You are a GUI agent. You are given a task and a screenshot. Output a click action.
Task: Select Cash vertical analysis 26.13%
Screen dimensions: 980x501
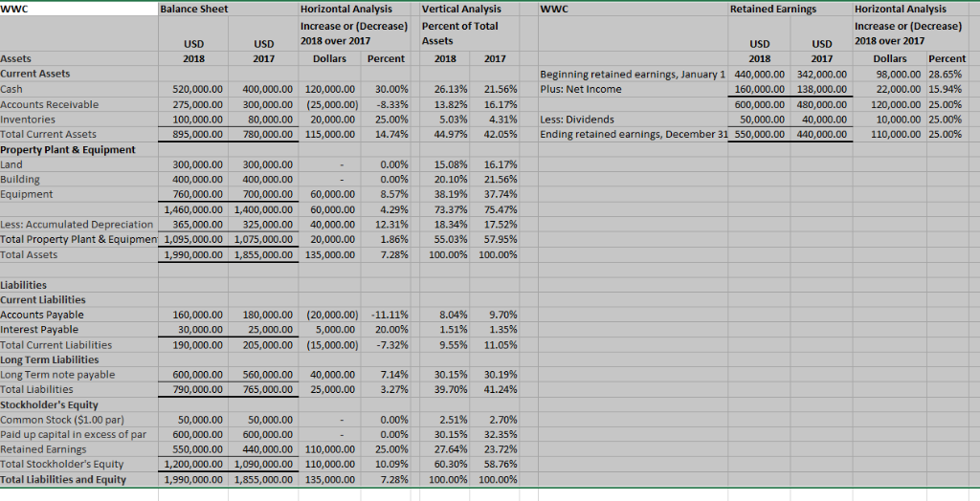click(452, 89)
